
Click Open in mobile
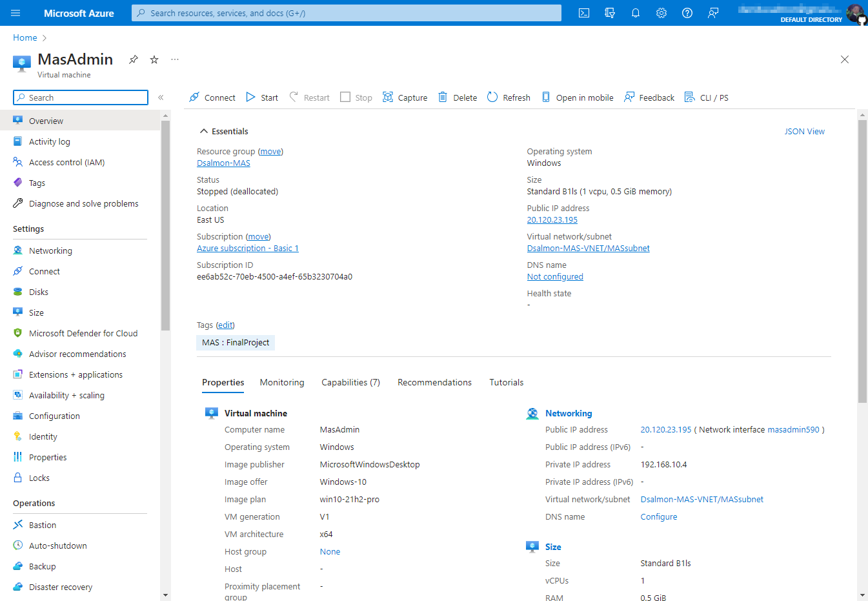point(578,97)
